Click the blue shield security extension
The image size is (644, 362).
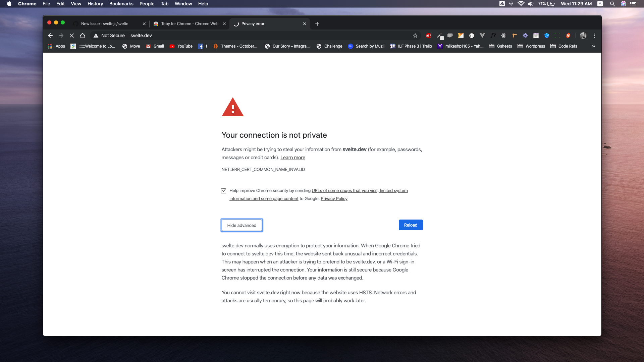[547, 36]
